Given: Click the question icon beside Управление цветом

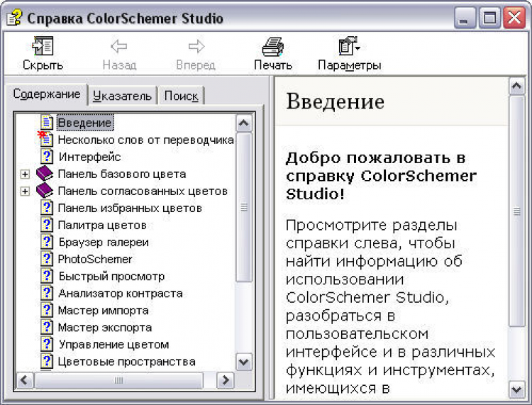Looking at the screenshot, I should pos(47,344).
